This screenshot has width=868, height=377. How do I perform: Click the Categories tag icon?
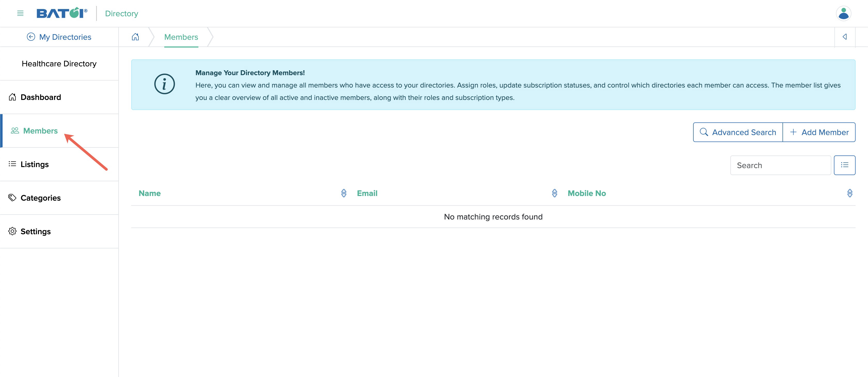click(12, 198)
